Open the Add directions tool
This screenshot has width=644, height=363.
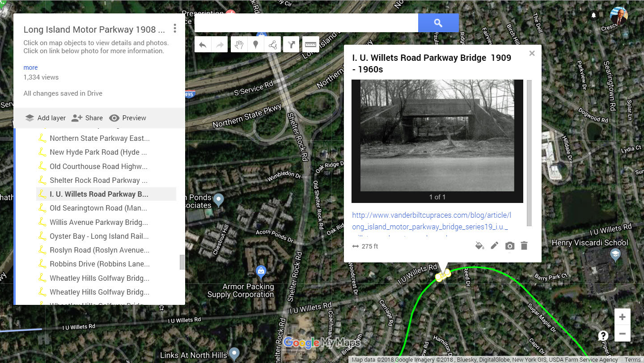[x=291, y=45]
